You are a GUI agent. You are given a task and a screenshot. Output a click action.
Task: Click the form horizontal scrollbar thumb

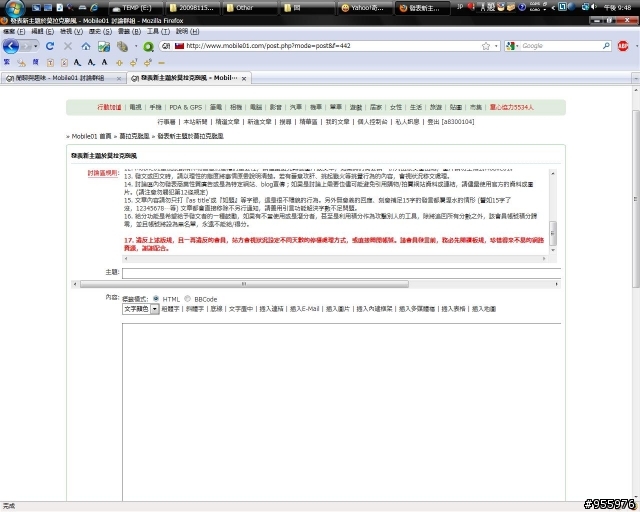point(244,284)
